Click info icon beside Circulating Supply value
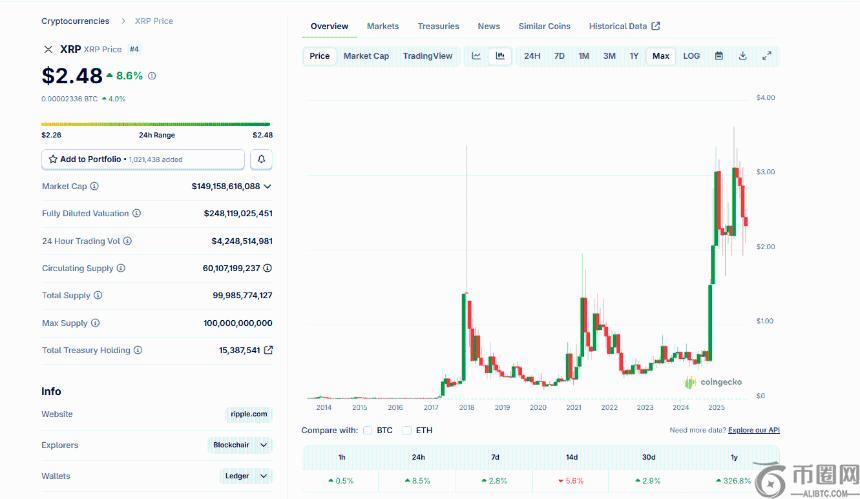Screen dimensions: 860x499 pyautogui.click(x=268, y=268)
